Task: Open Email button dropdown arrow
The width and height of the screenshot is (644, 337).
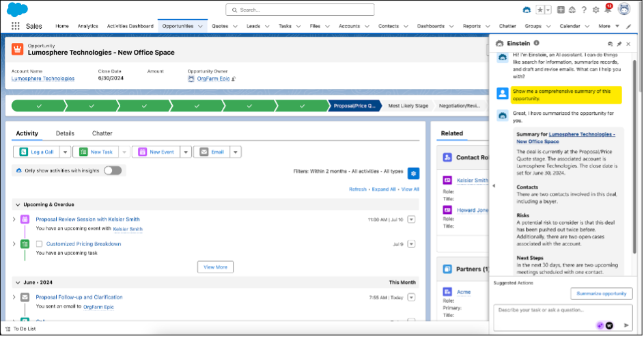Action: (236, 152)
